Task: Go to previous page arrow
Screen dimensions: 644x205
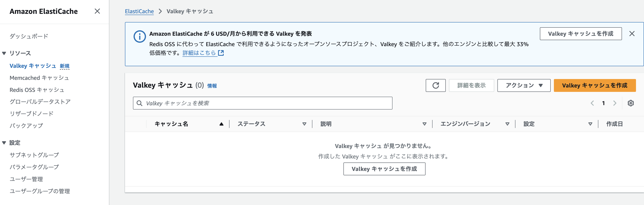Action: click(592, 103)
